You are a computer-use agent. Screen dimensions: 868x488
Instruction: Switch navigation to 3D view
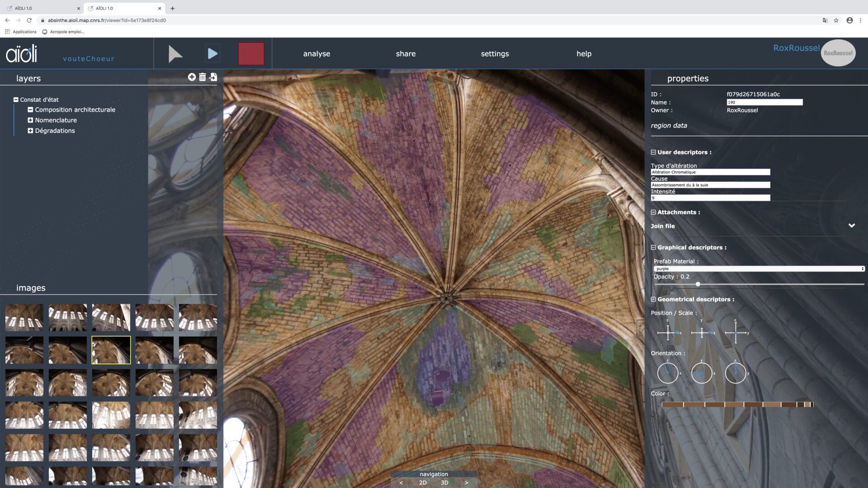444,483
